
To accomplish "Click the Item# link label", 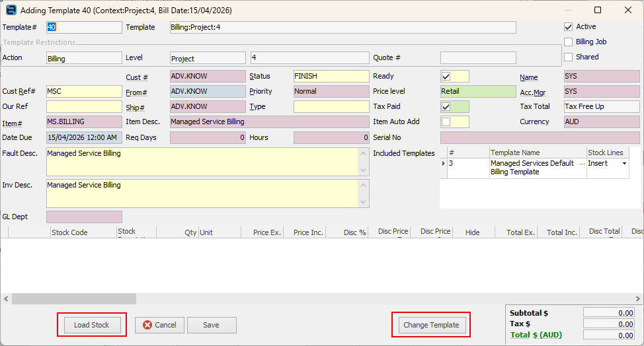I will (13, 123).
